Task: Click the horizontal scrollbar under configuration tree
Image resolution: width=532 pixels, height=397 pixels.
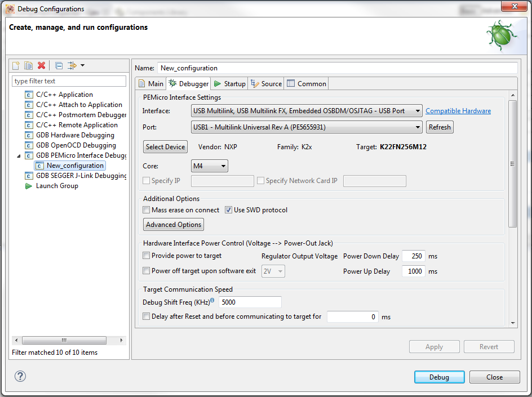Action: tap(64, 340)
